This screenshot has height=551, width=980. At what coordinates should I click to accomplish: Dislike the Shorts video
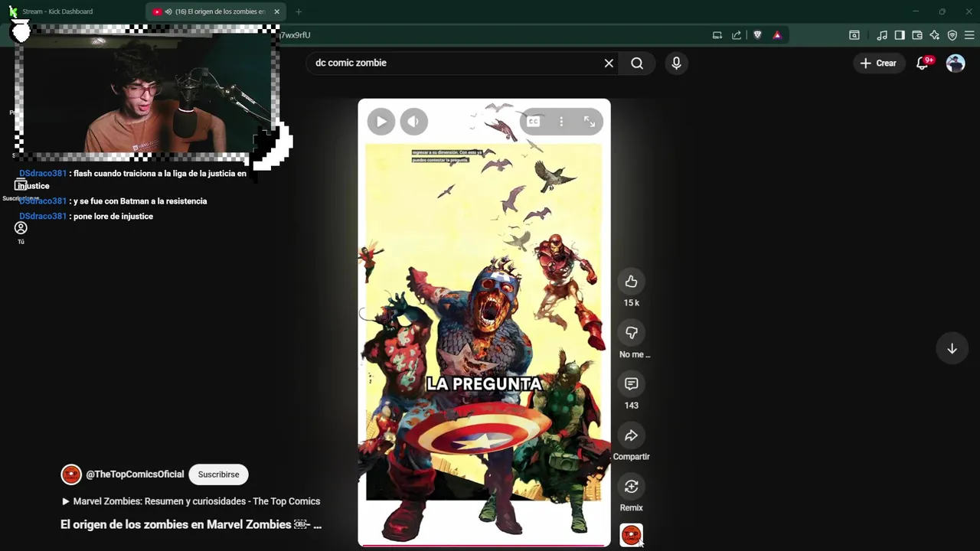click(x=631, y=333)
